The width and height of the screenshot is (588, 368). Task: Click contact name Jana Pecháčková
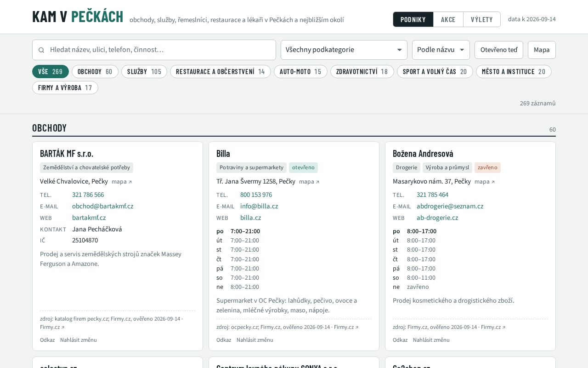(x=97, y=229)
